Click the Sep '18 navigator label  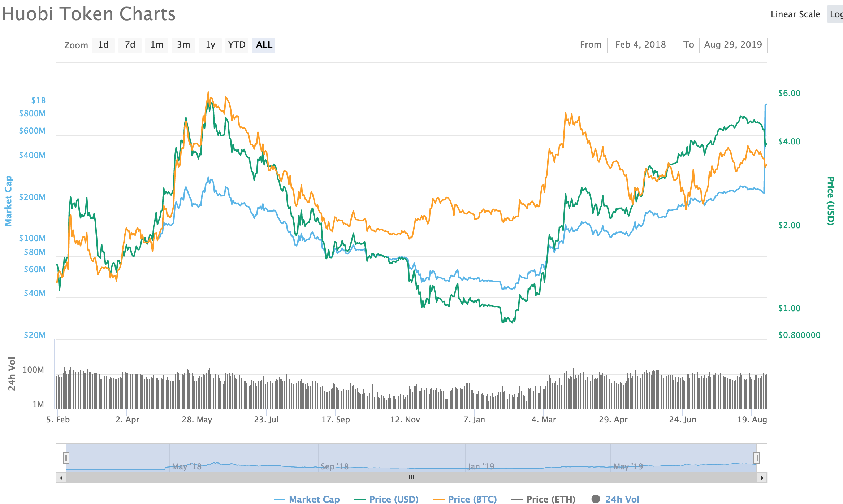tap(334, 466)
